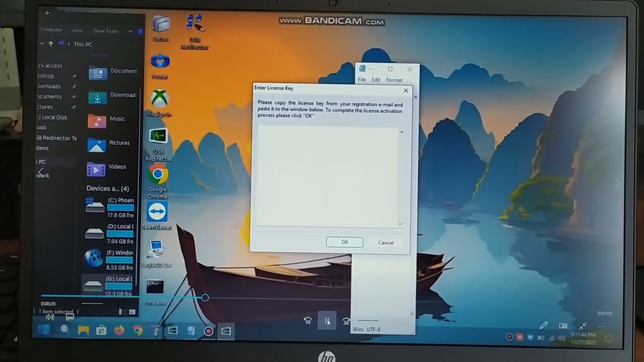The width and height of the screenshot is (644, 362).
Task: Open File Explorer from taskbar
Action: [x=84, y=330]
